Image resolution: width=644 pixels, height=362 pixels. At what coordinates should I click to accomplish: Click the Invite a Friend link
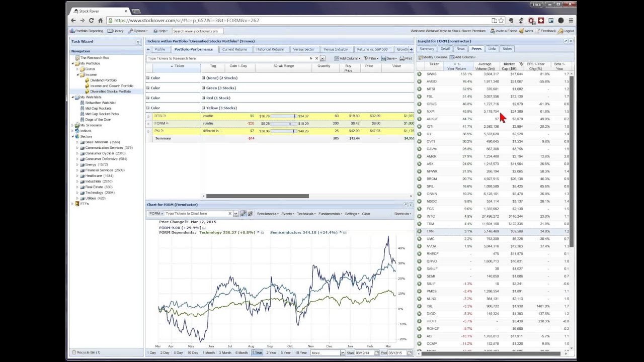click(504, 31)
